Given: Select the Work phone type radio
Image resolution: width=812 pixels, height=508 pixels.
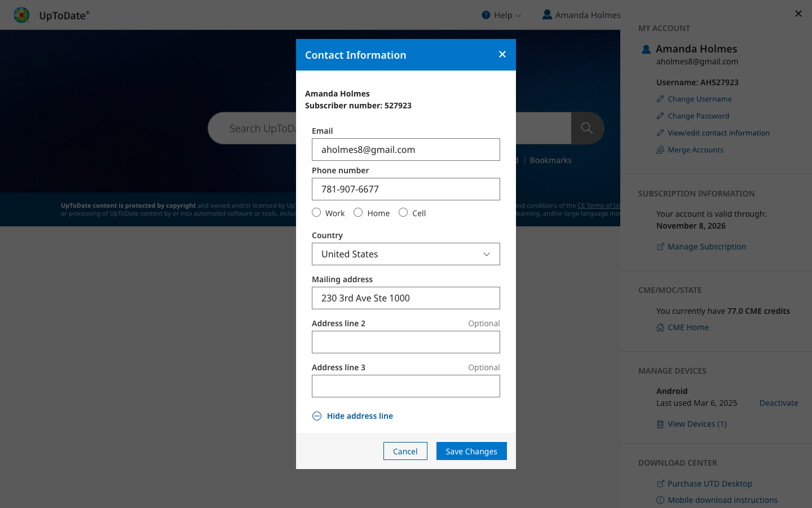Looking at the screenshot, I should pos(316,212).
